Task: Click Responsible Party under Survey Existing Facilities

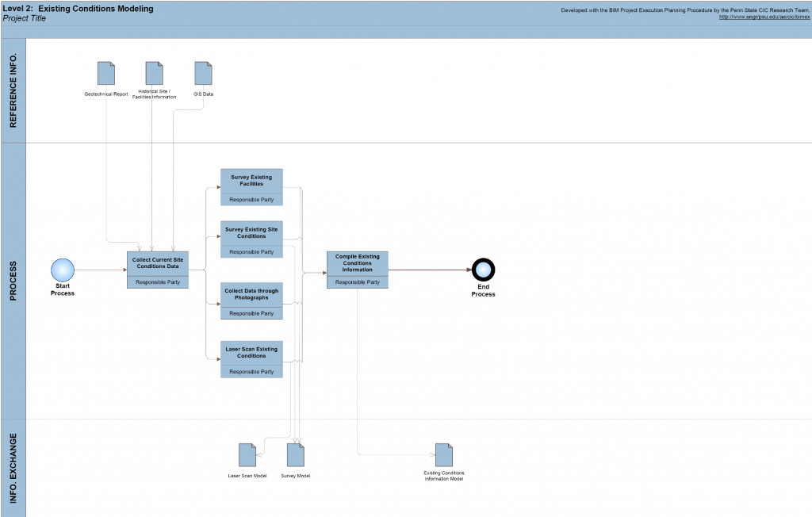Action: tap(251, 200)
